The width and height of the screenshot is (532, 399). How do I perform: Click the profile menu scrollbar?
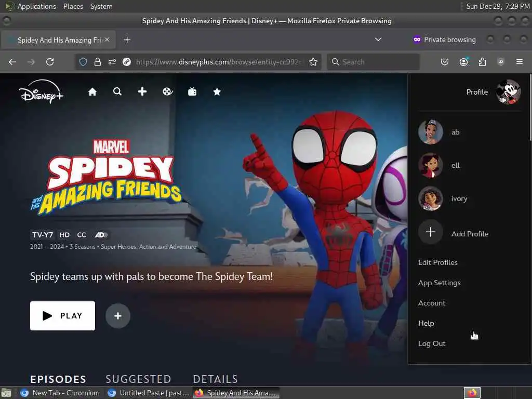pyautogui.click(x=530, y=107)
